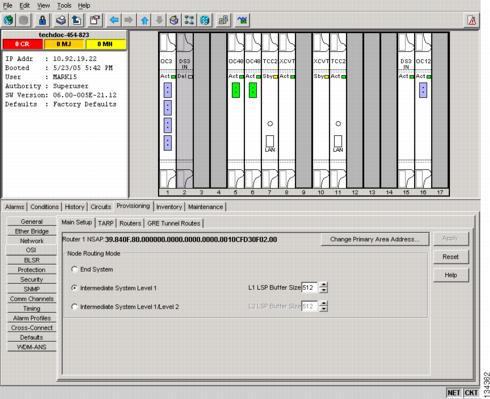Click the L1 LSP Buffer Size field
The height and width of the screenshot is (399, 490).
tap(310, 287)
